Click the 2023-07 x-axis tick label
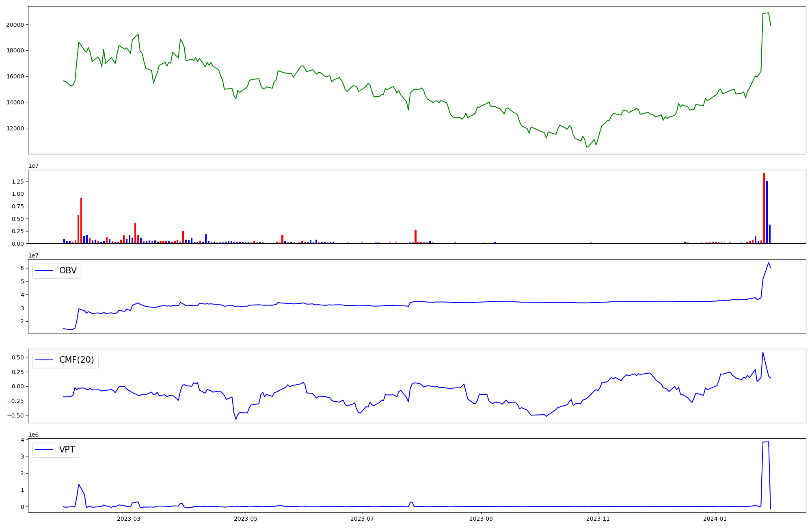Screen dimensions: 812x528 point(362,519)
